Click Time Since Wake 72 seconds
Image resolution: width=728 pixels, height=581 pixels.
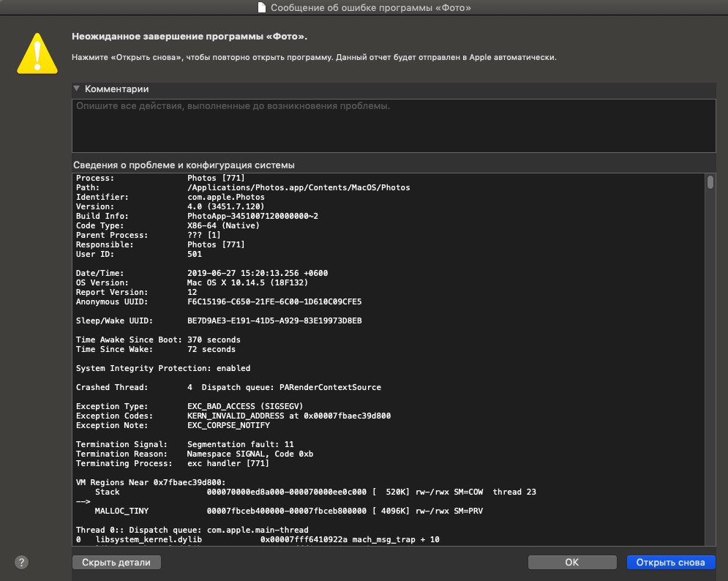(156, 349)
